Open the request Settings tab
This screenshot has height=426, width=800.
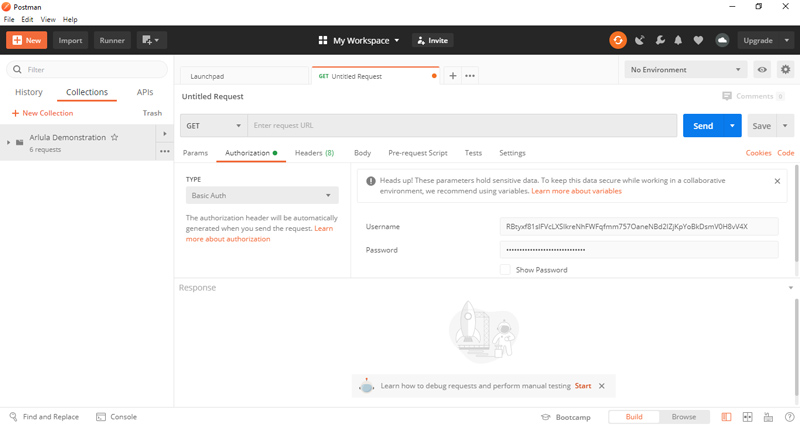[x=512, y=153]
